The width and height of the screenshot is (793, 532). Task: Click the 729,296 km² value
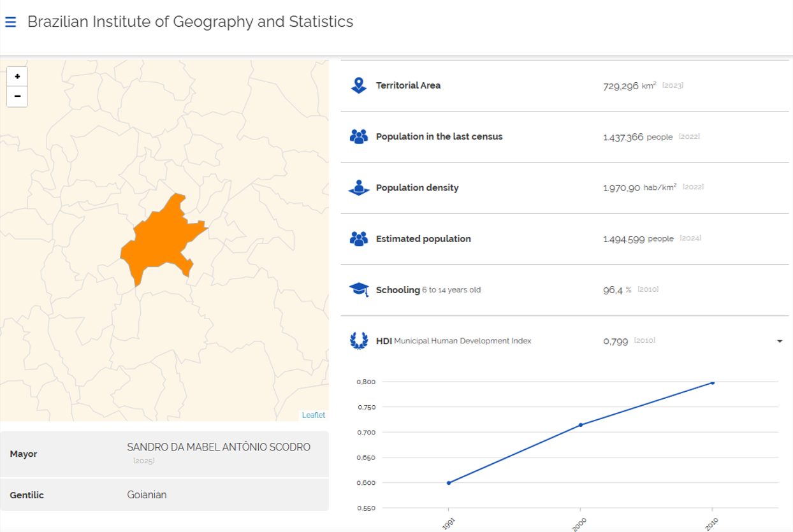click(x=629, y=86)
